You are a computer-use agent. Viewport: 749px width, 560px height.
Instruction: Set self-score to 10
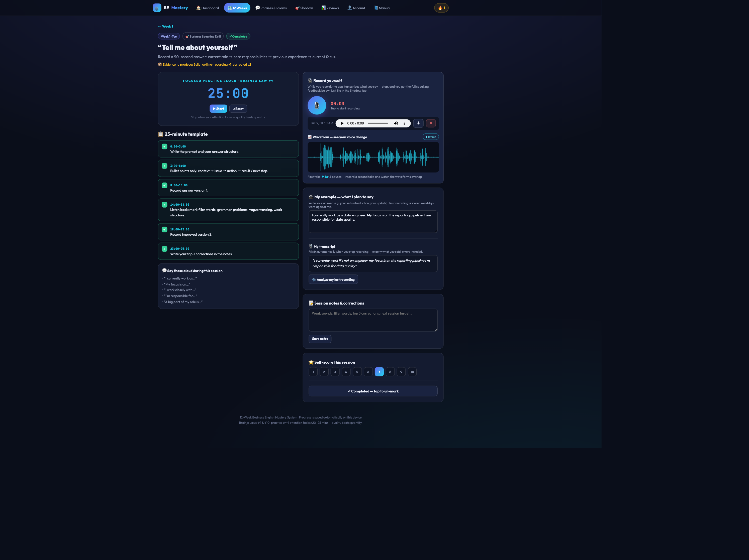(x=412, y=372)
